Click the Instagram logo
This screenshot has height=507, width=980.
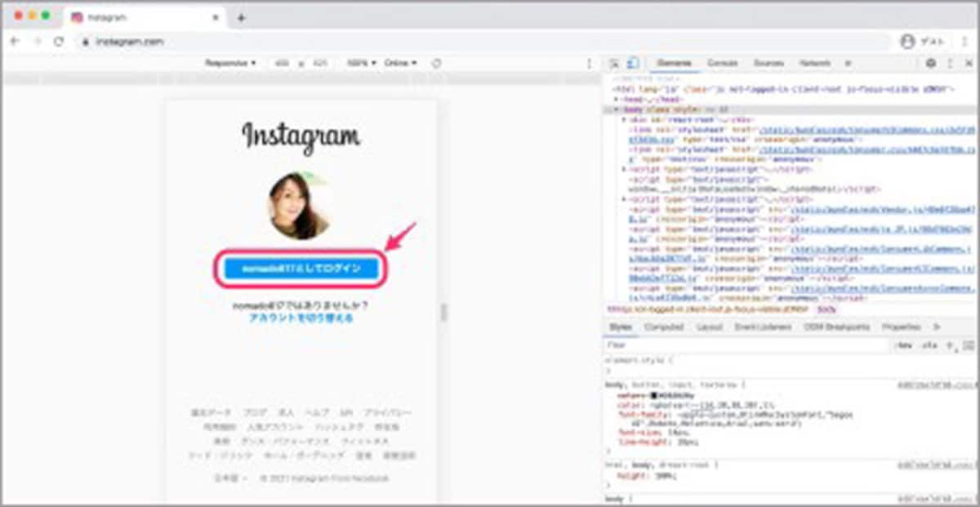(x=301, y=137)
